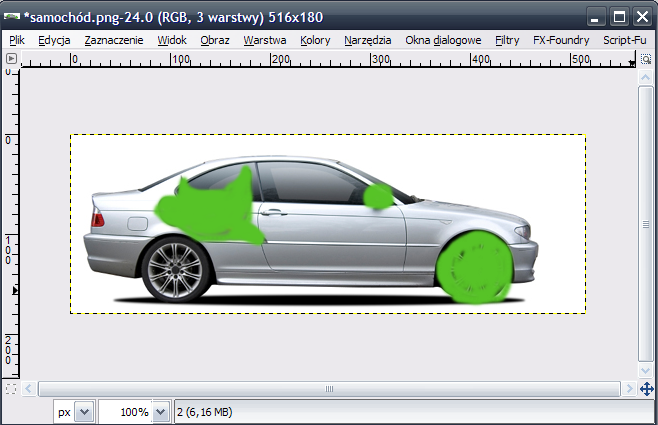Click the GIMP Wilber icon in title bar
Screen dimensions: 658x425
point(13,17)
